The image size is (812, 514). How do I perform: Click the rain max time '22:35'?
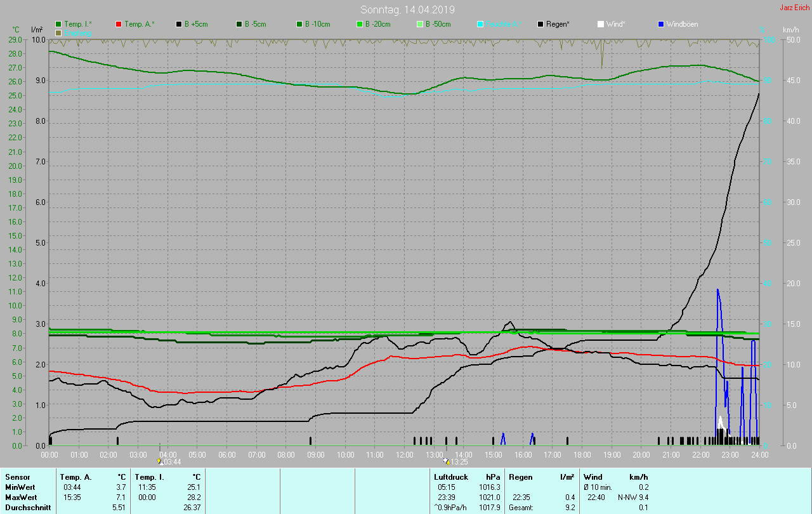coord(522,497)
